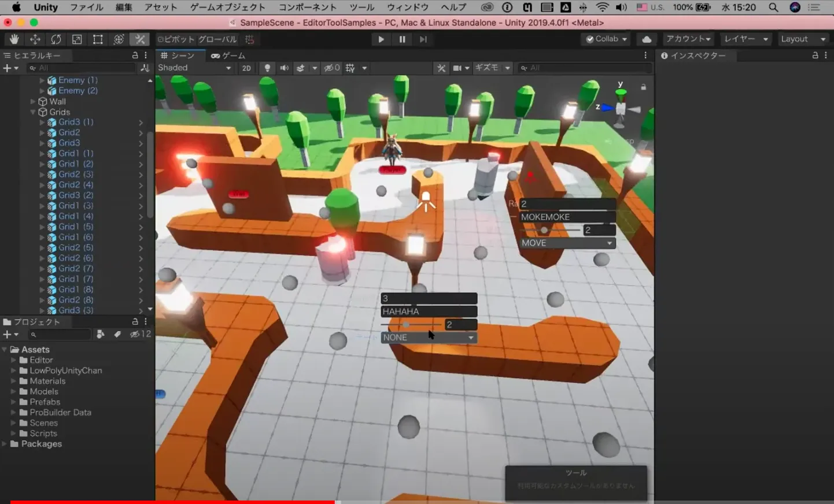Open the custom editor tool icon
This screenshot has height=504, width=834.
[x=139, y=39]
